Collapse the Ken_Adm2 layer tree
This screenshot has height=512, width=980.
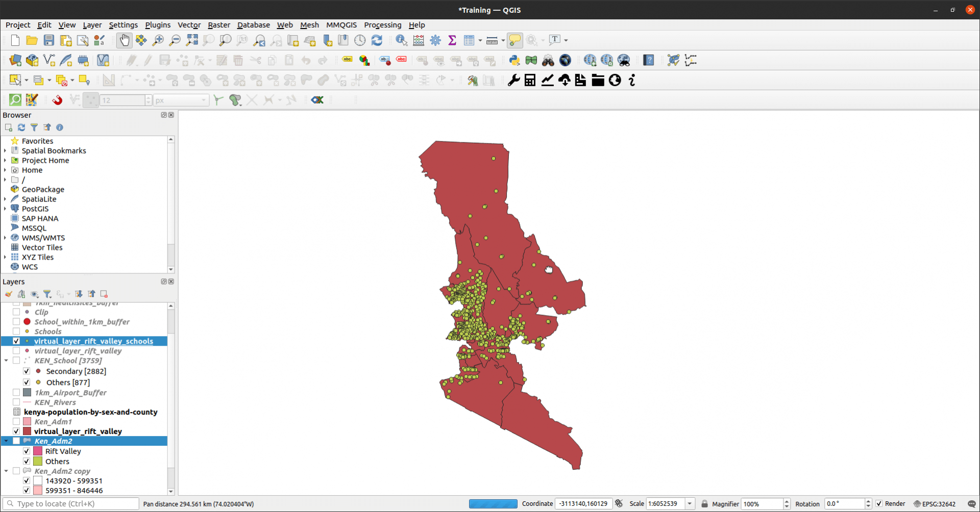pyautogui.click(x=6, y=441)
